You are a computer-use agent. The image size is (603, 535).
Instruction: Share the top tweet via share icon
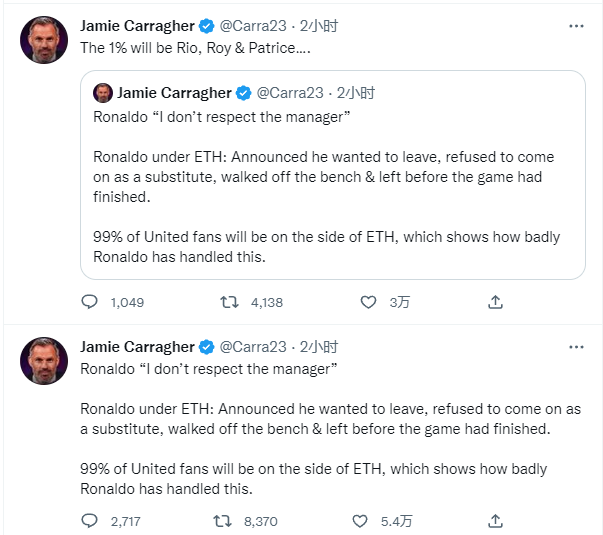(495, 302)
